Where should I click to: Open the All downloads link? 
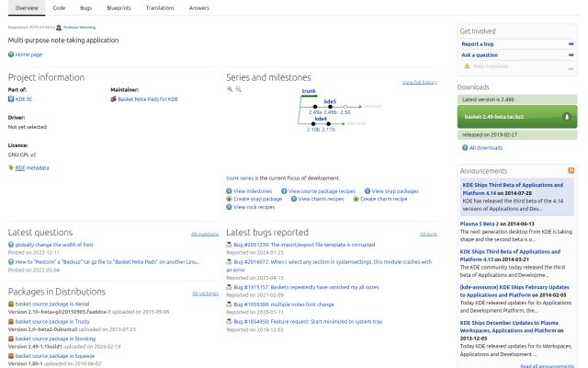tap(486, 147)
